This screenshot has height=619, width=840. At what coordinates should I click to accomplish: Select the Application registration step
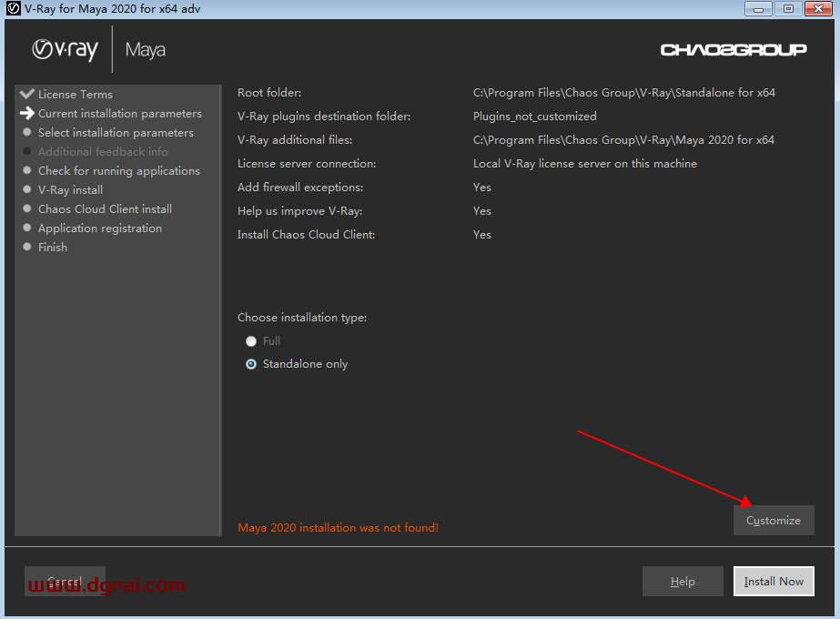point(99,228)
